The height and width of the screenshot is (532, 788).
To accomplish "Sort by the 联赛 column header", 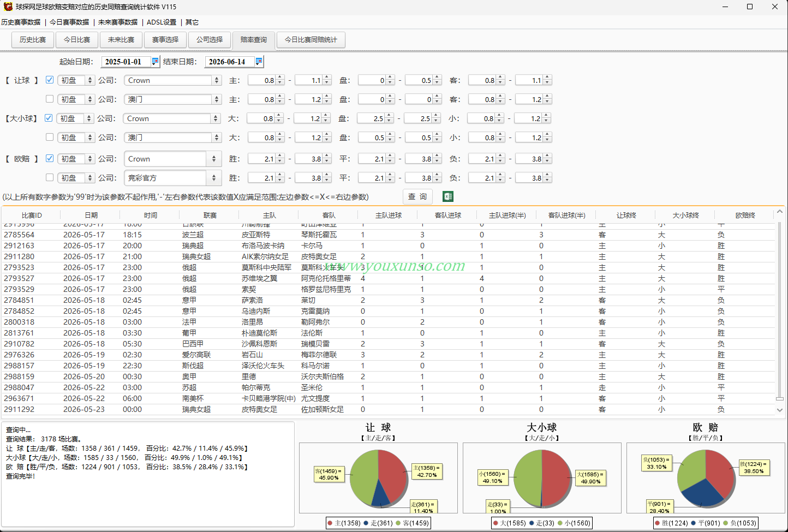I will point(210,216).
